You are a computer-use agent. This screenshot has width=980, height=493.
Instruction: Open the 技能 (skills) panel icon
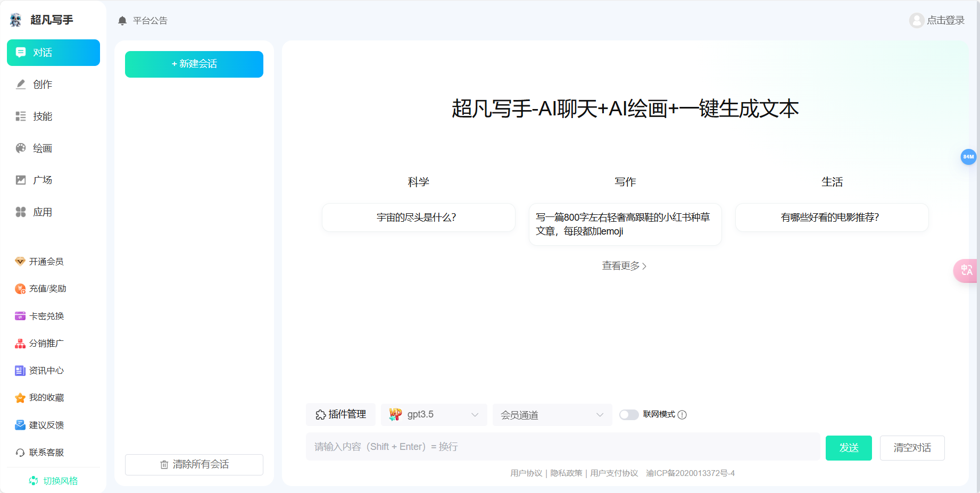click(20, 116)
